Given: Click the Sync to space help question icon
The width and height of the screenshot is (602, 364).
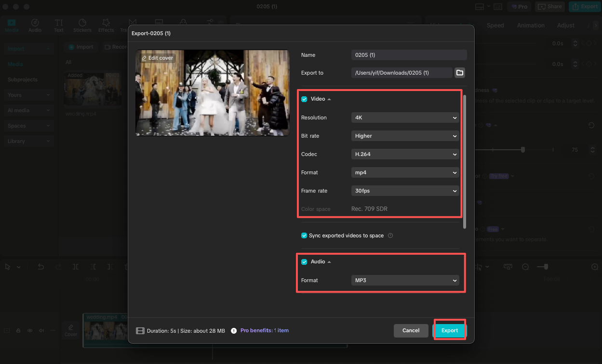Looking at the screenshot, I should pyautogui.click(x=390, y=235).
